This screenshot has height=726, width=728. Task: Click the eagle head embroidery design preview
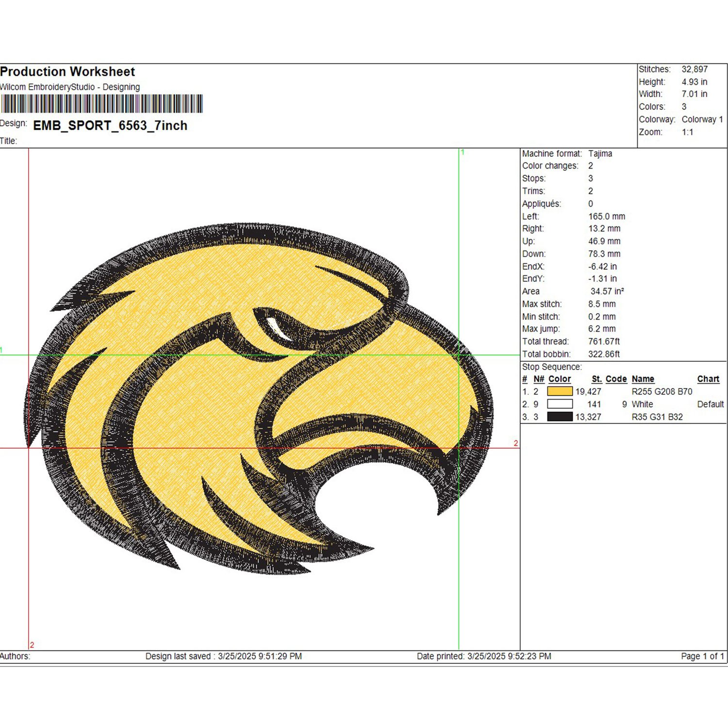pyautogui.click(x=259, y=398)
